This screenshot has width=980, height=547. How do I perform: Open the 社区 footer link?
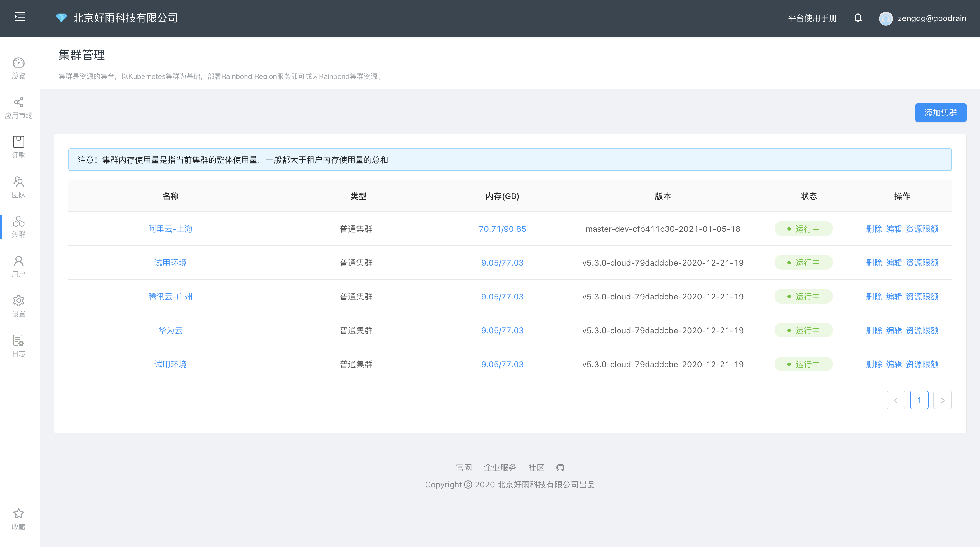click(x=536, y=468)
